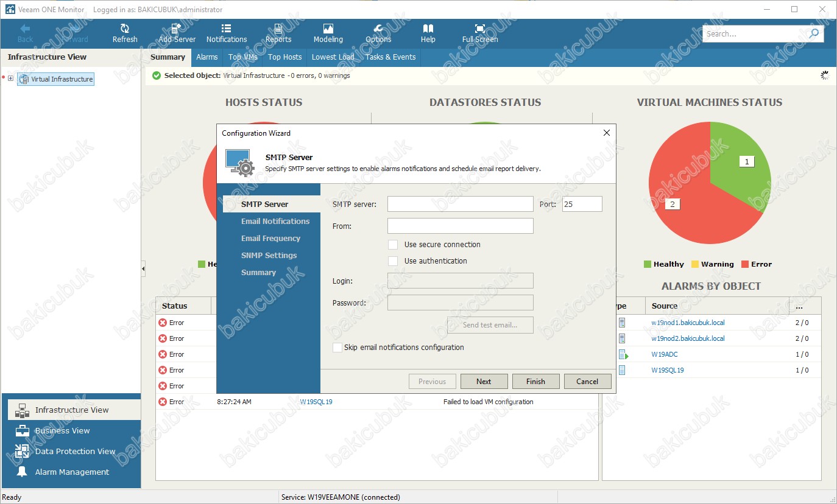Click the VM icon beside W19SQL19 in alarms list
This screenshot has width=837, height=504.
(622, 370)
